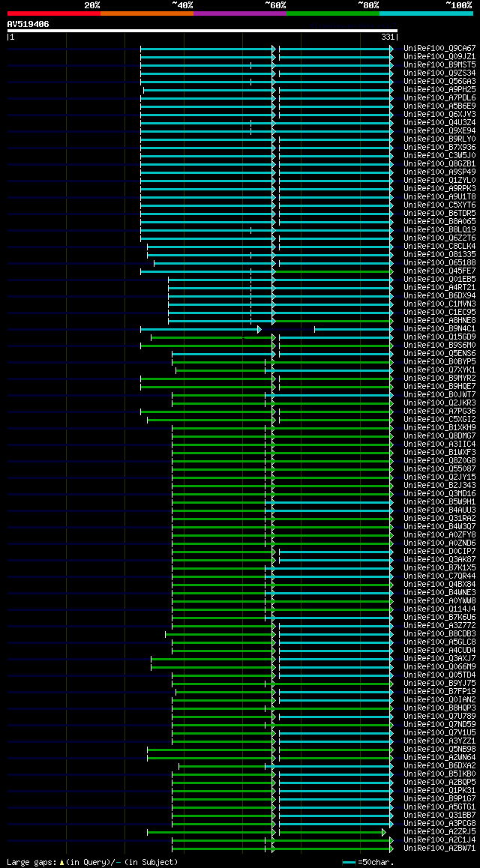This screenshot has width=480, height=868.
Task: Click the Large gaps legend text
Action: [x=92, y=863]
